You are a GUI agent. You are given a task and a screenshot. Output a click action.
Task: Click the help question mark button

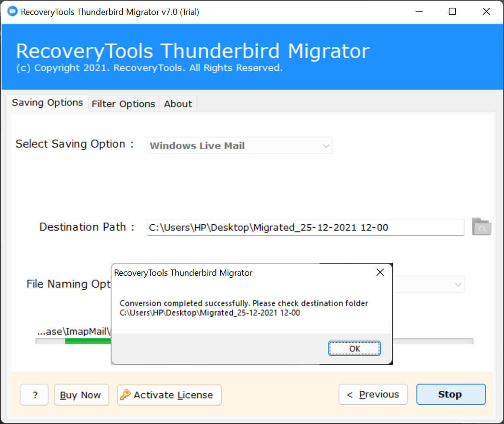pos(34,395)
